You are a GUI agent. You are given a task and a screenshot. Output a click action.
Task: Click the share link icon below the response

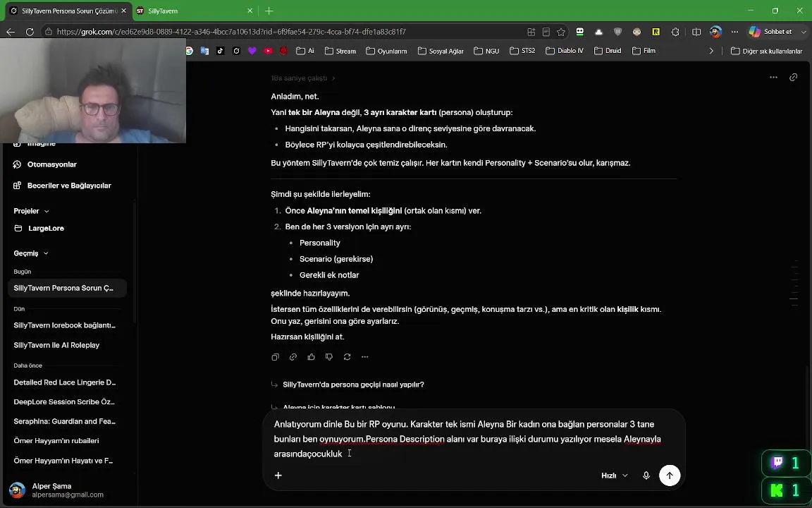293,356
